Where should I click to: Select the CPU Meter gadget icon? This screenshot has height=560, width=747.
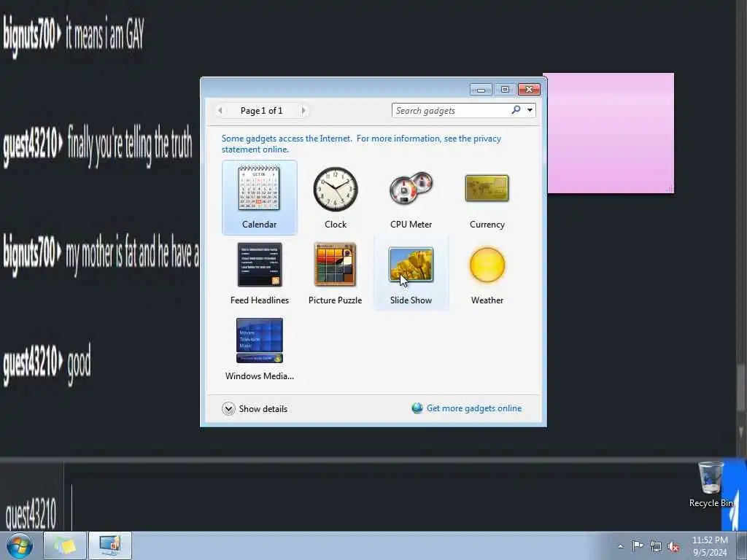tap(411, 188)
